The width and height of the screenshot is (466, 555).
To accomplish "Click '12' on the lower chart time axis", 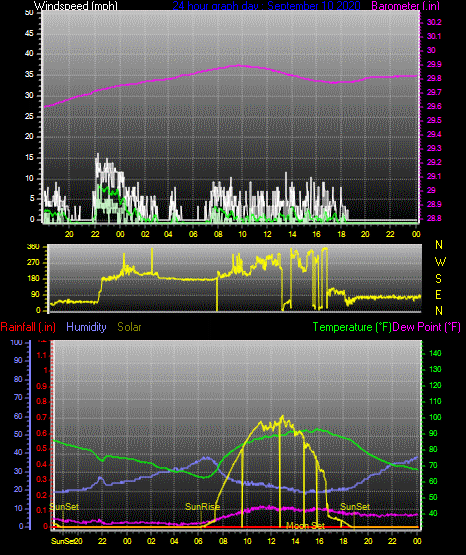I will [x=271, y=541].
